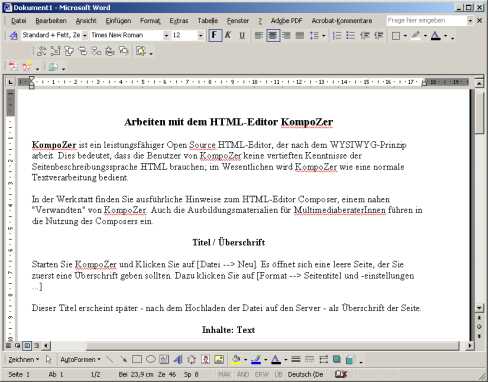488x382 pixels.
Task: Open the 3D Style options
Action: 349,359
